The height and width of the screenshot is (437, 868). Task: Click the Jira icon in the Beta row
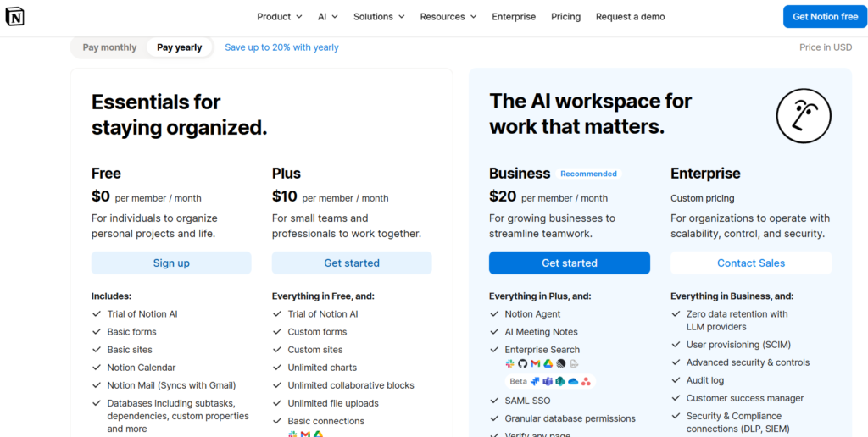click(x=535, y=381)
